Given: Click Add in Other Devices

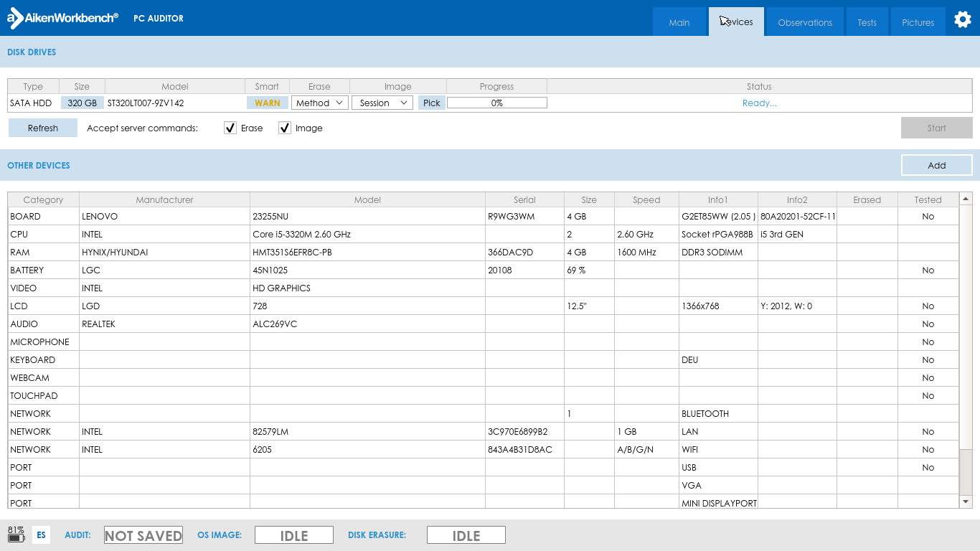Looking at the screenshot, I should point(937,165).
